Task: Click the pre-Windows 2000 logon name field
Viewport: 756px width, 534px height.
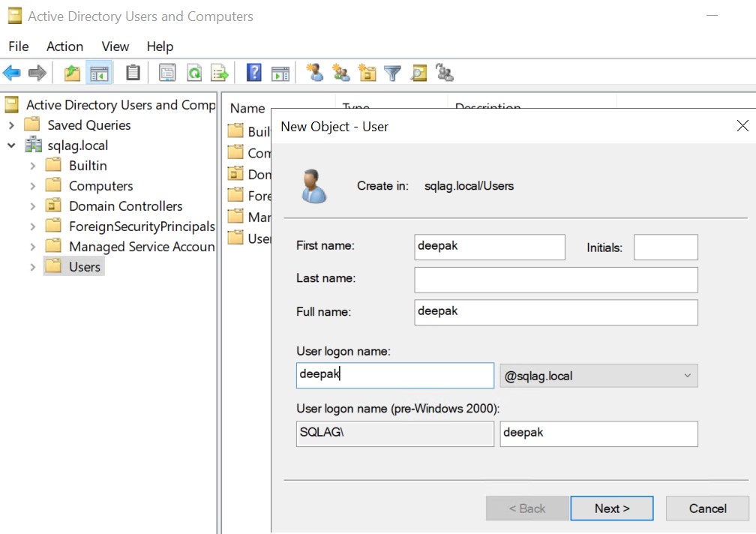Action: [x=598, y=433]
